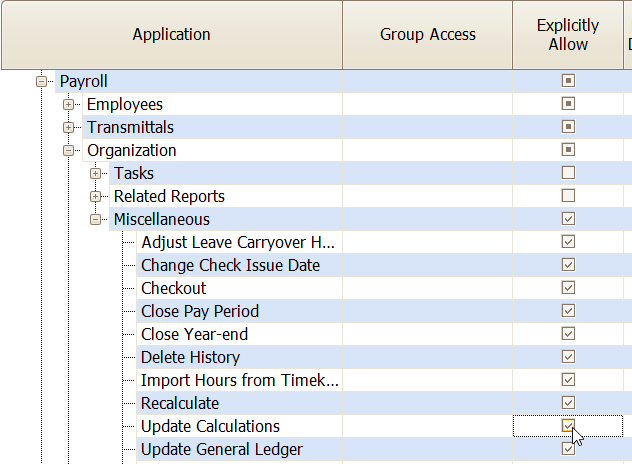Collapse the Organization node
Image resolution: width=632 pixels, height=464 pixels.
click(68, 150)
